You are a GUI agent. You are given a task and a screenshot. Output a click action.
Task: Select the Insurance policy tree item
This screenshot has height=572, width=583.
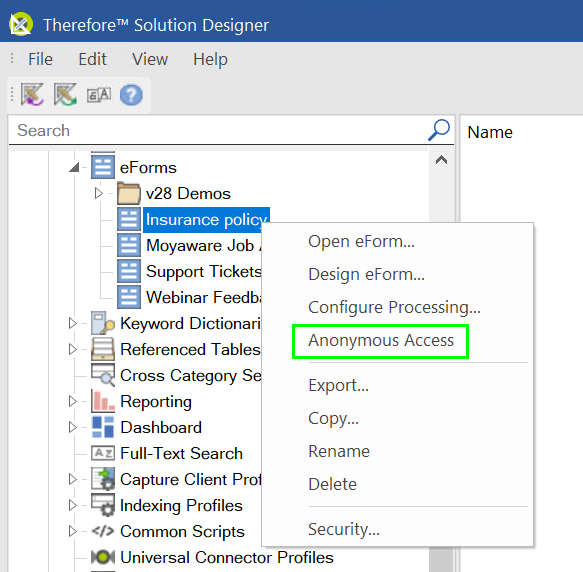[206, 220]
